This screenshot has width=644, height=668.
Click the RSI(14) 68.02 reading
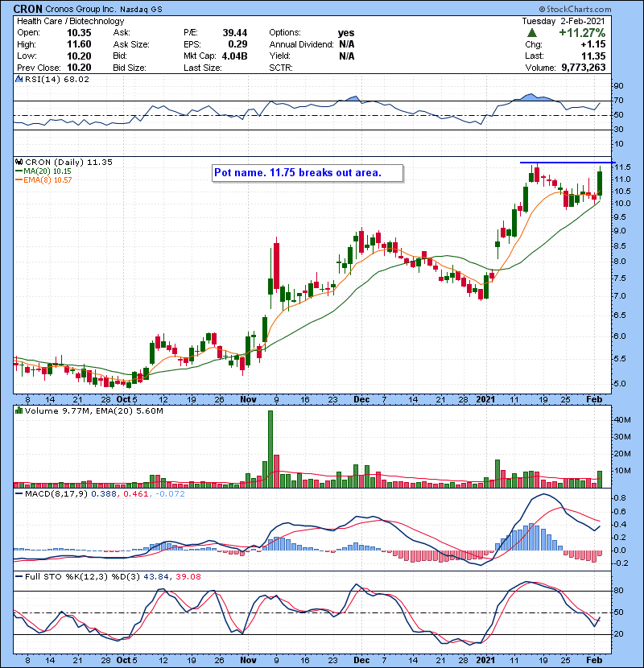57,79
